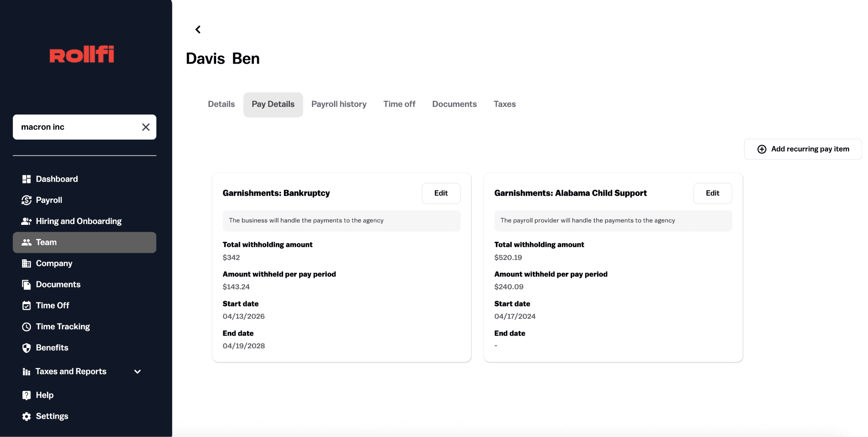The width and height of the screenshot is (868, 437).
Task: Open the Documents tab for Davis Ben
Action: (x=454, y=104)
